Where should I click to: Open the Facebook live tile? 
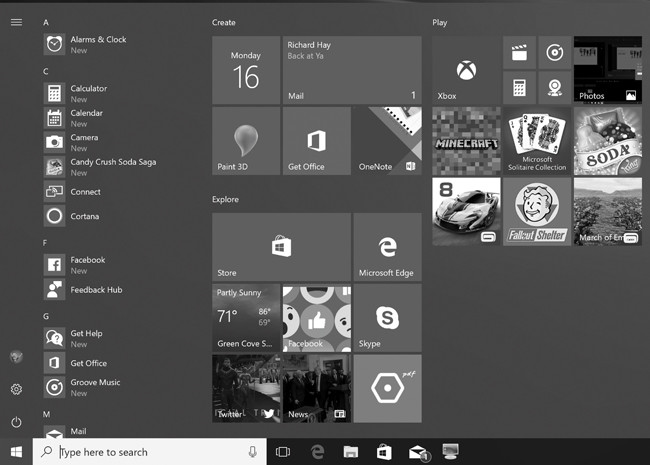tap(317, 318)
